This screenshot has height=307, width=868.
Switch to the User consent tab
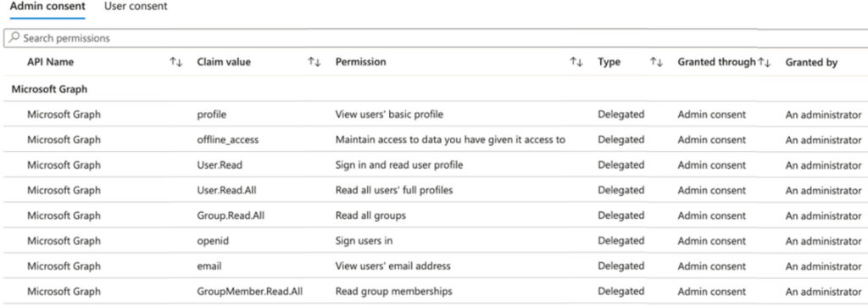pos(136,7)
